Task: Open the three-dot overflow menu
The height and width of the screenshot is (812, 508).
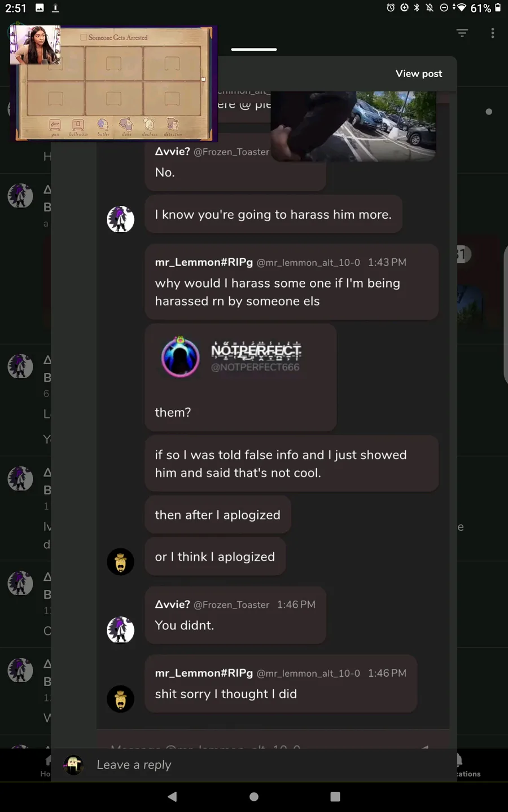Action: pyautogui.click(x=493, y=33)
